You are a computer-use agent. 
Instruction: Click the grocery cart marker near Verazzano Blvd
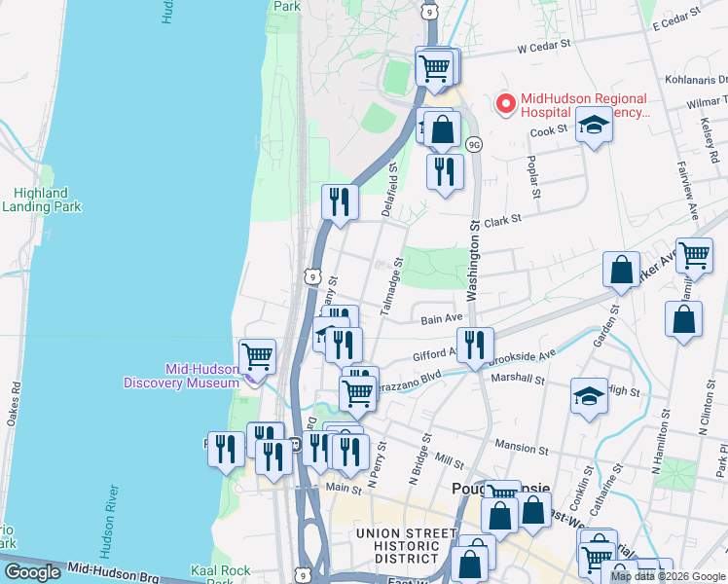[x=357, y=396]
